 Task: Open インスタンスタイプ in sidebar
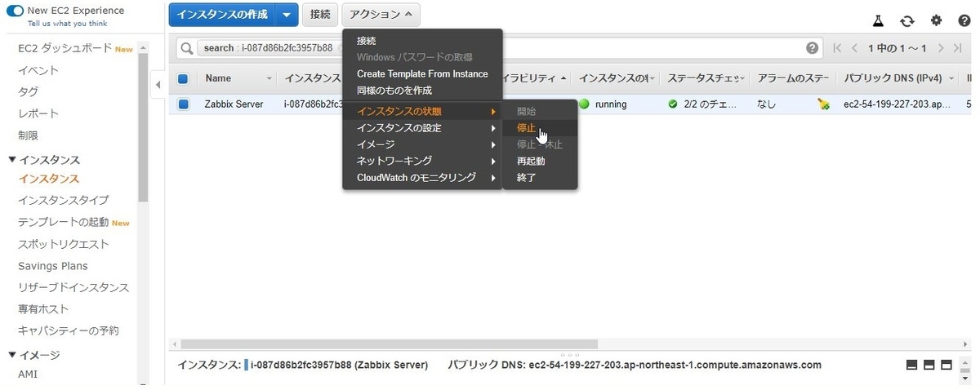point(64,200)
